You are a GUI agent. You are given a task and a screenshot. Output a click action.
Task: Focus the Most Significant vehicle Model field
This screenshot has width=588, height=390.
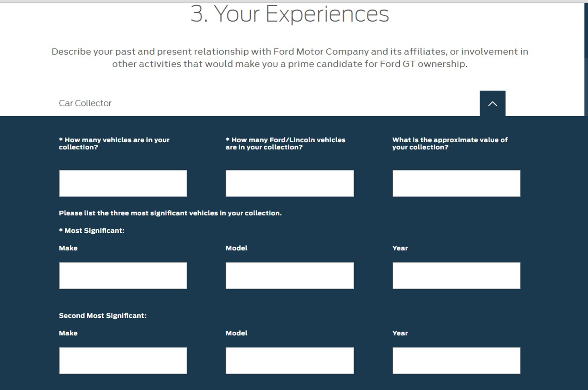click(x=289, y=275)
